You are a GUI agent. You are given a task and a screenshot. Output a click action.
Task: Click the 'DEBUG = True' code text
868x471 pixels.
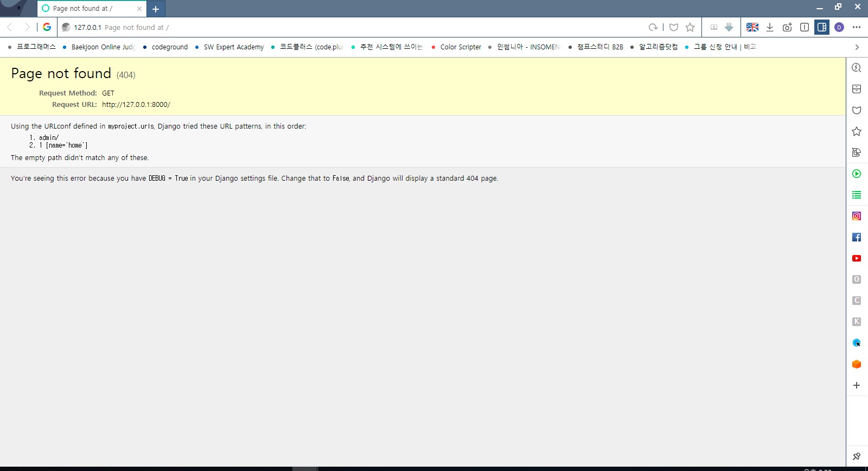point(168,179)
